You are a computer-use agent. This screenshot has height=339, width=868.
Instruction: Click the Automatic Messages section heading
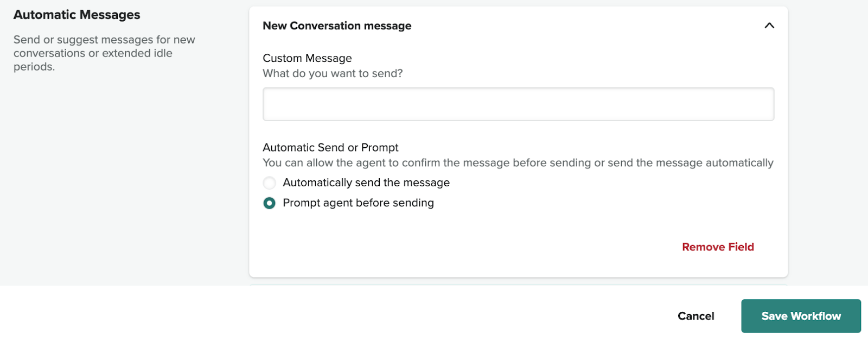pos(76,15)
